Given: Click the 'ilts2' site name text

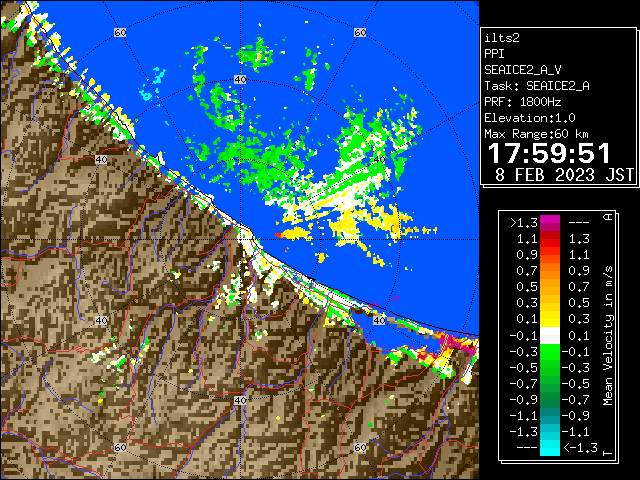Looking at the screenshot, I should 502,38.
